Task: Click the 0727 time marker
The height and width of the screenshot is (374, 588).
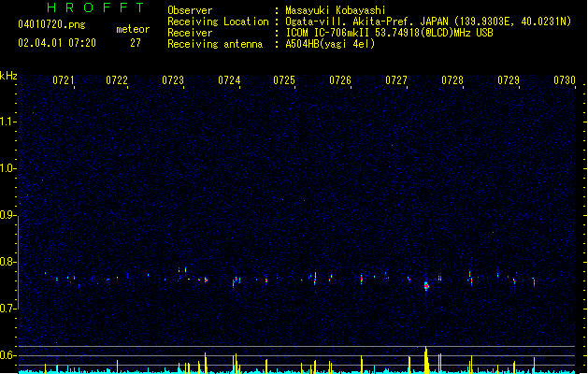Action: point(396,80)
